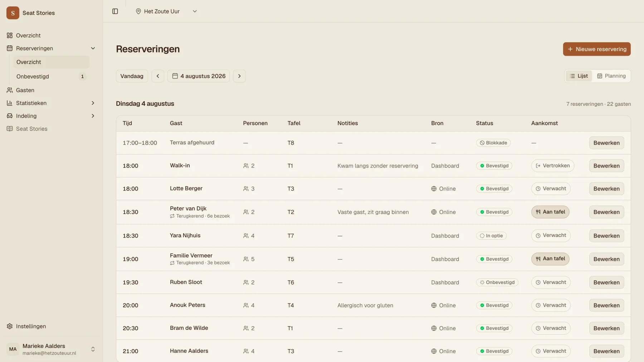The width and height of the screenshot is (644, 362).
Task: Click Online source icon for Lotte Berger
Action: pos(434,189)
